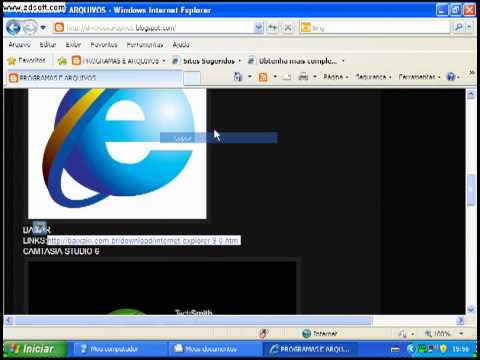The height and width of the screenshot is (360, 480).
Task: Click the system tray clock
Action: coord(461,349)
